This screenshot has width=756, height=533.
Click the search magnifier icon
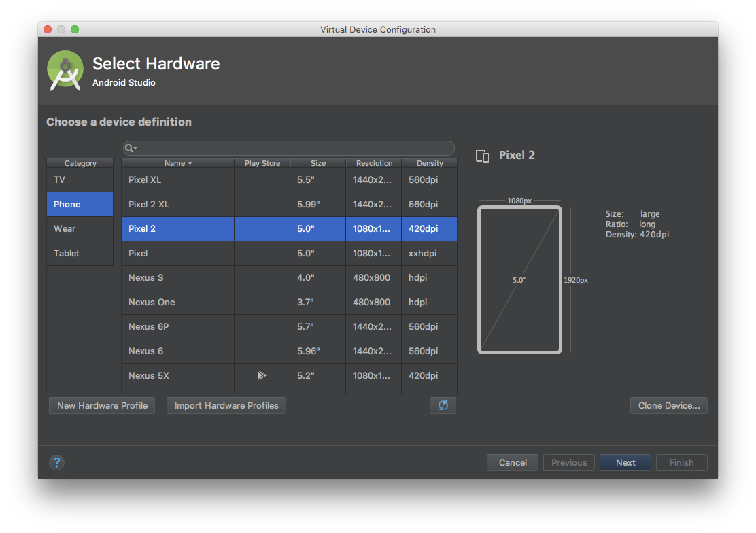(x=129, y=148)
